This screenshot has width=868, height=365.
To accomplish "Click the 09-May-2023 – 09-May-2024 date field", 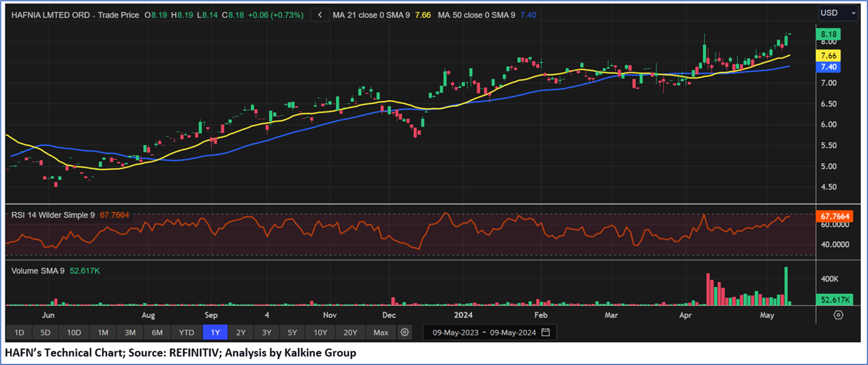I will coord(484,333).
